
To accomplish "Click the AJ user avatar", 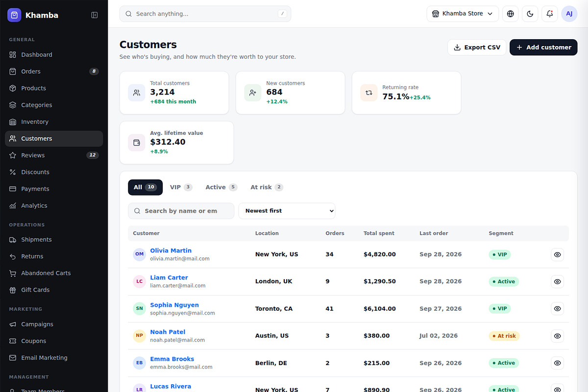I will [x=569, y=14].
